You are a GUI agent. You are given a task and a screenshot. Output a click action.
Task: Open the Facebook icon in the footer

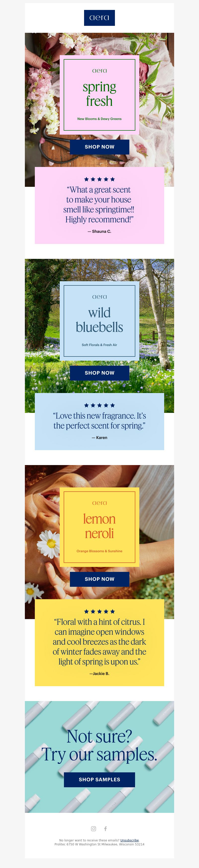pos(105,829)
